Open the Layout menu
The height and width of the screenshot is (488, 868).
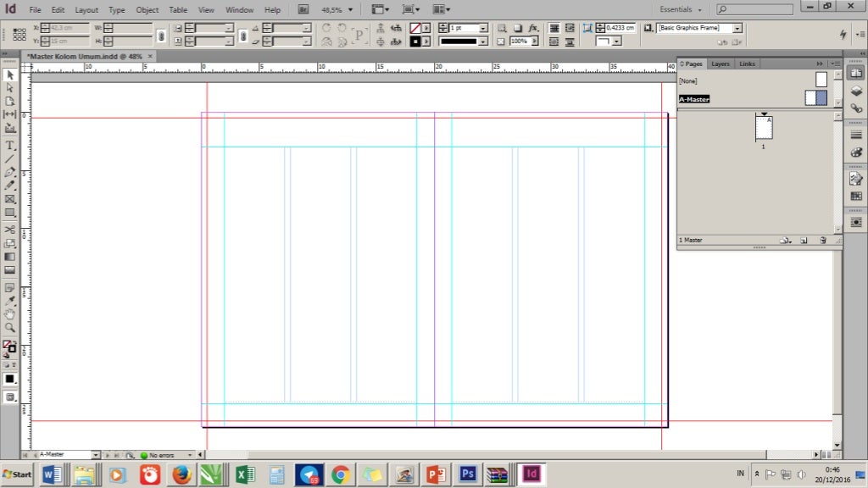86,9
